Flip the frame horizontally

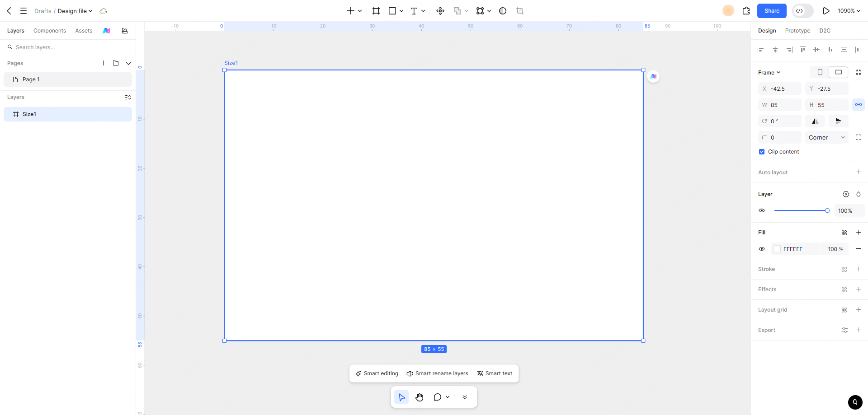[815, 121]
